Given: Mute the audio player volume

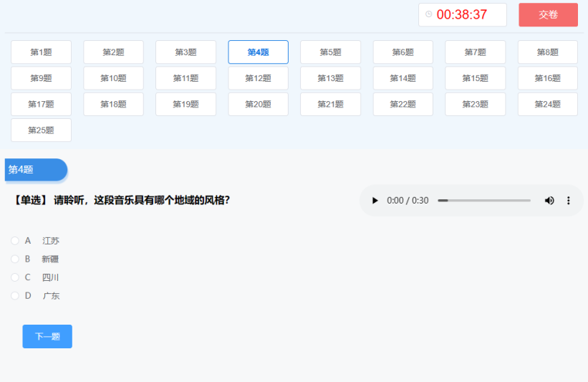Looking at the screenshot, I should click(x=549, y=201).
